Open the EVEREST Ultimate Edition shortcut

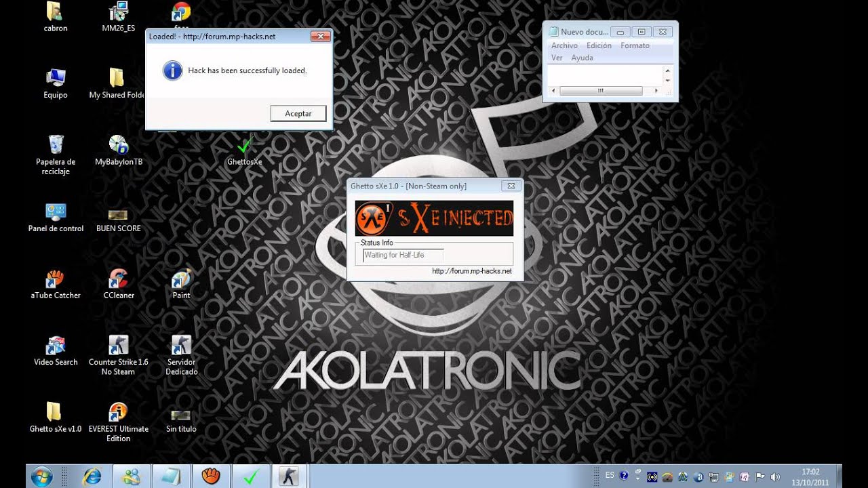118,412
